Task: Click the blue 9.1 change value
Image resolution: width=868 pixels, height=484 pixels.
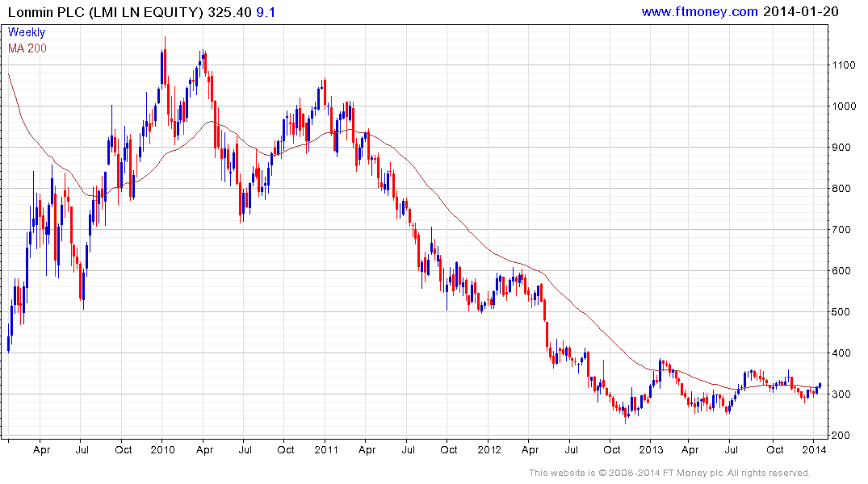Action: [266, 12]
